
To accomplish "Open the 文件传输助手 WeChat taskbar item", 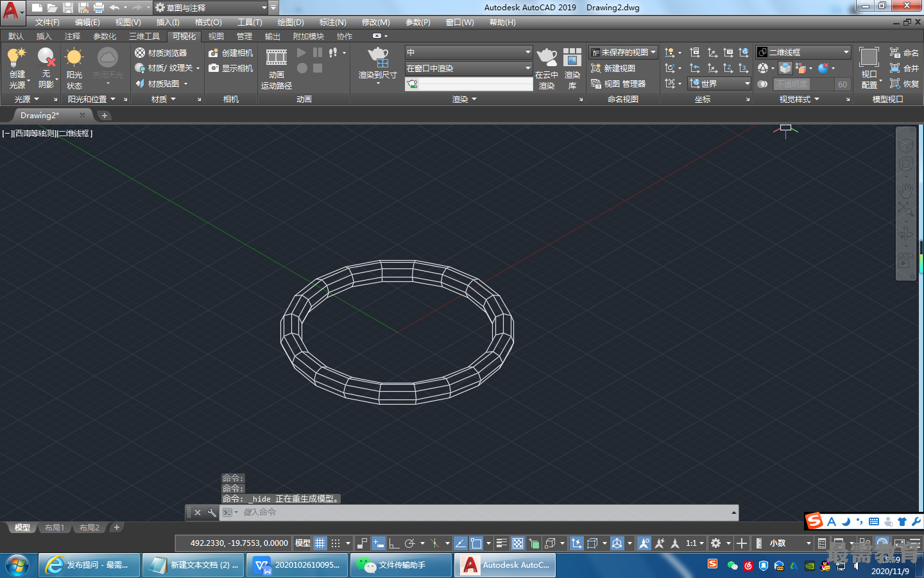I will pyautogui.click(x=401, y=565).
